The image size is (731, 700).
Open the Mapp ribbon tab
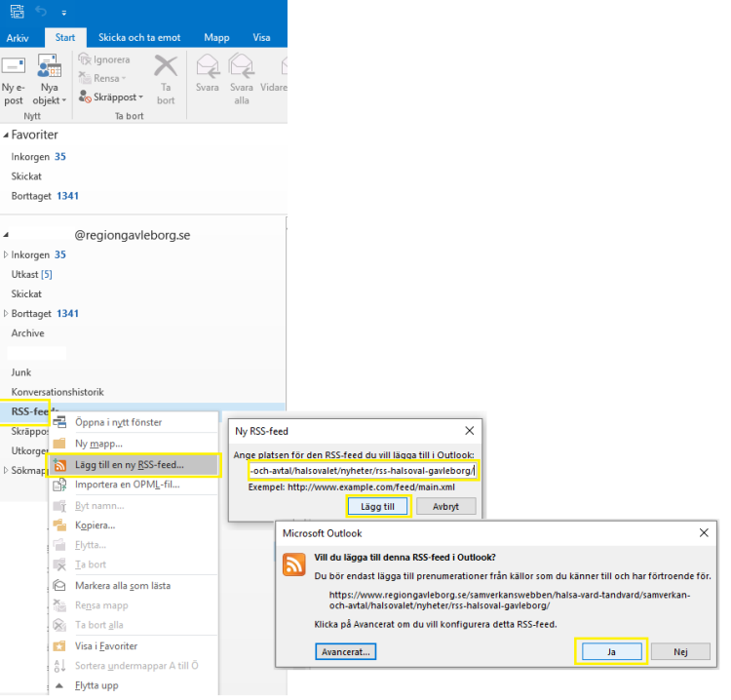coord(216,38)
